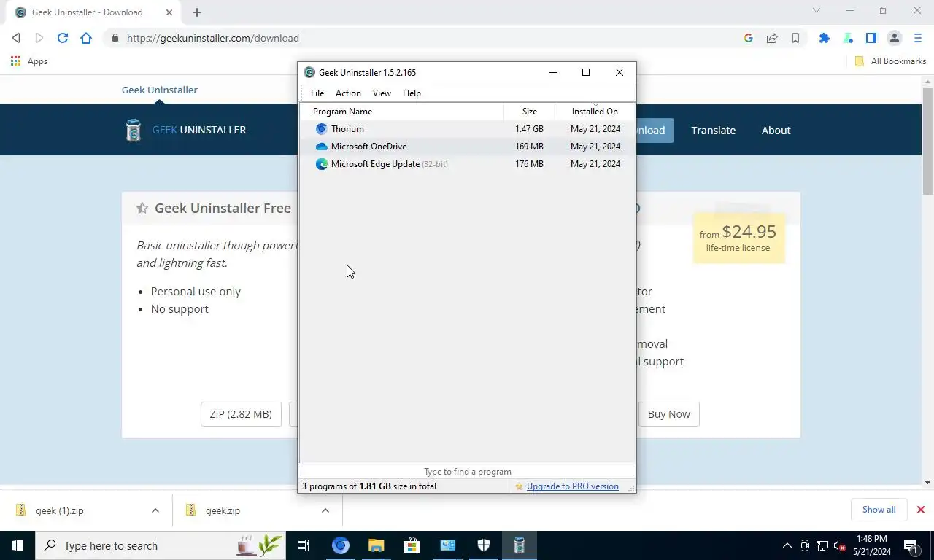Image resolution: width=934 pixels, height=560 pixels.
Task: Select the 169 MB size cell
Action: click(529, 147)
